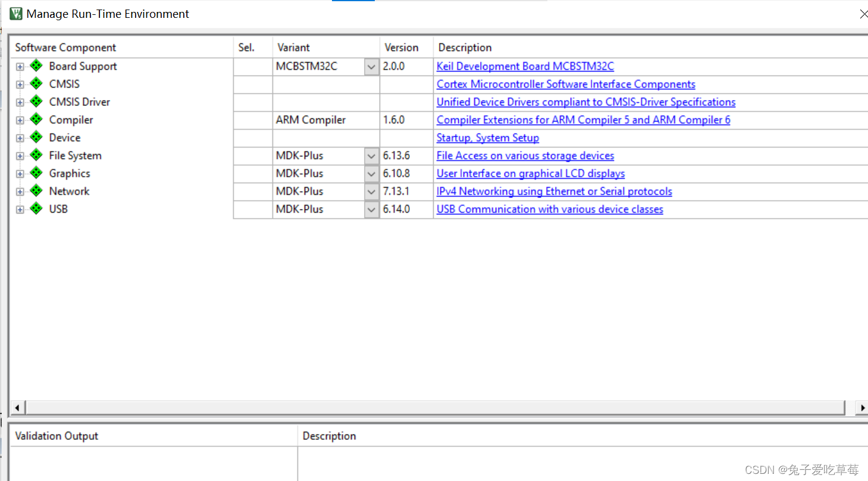Click the version 2.0.0 cell

(x=406, y=66)
